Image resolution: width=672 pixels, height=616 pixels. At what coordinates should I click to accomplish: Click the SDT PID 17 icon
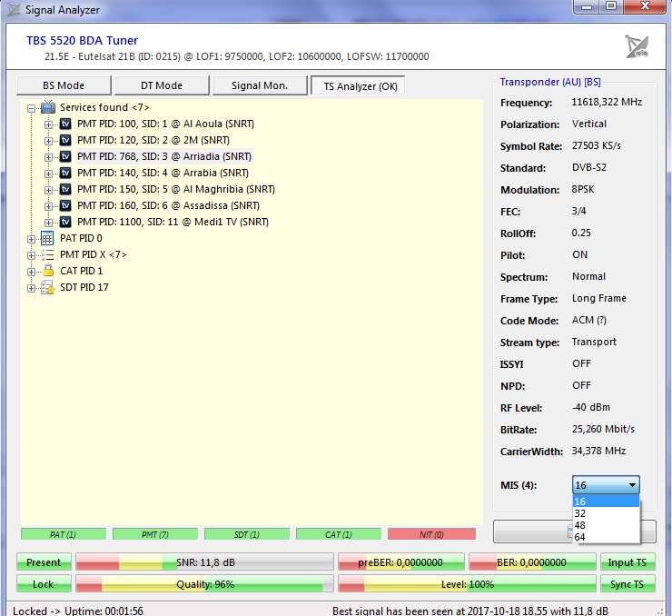[47, 287]
